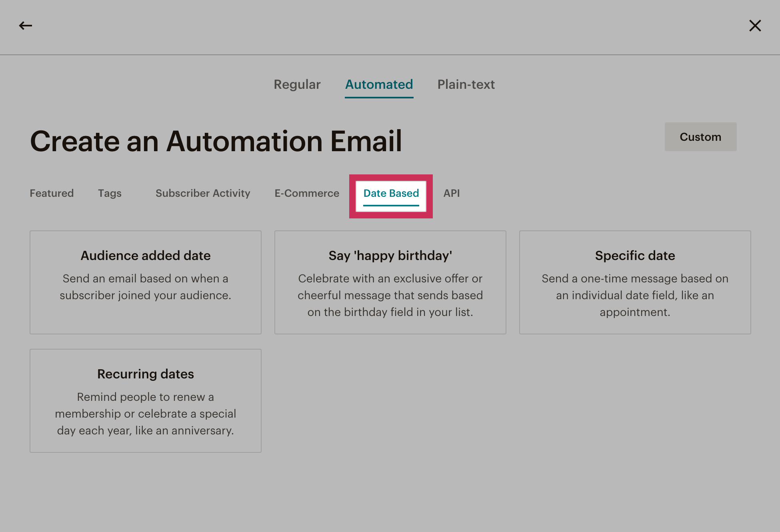
Task: Show the Featured automation category
Action: coord(52,193)
